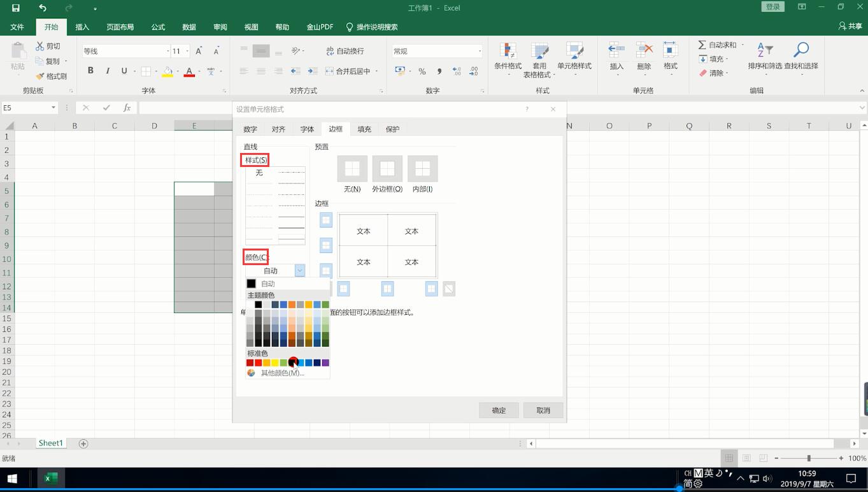Click the percent style icon
The width and height of the screenshot is (868, 492).
tap(422, 71)
